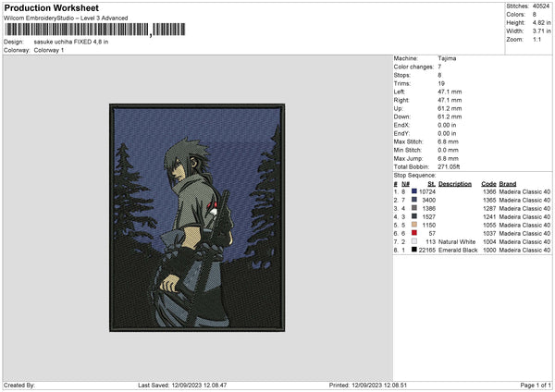Image resolution: width=555 pixels, height=392 pixels.
Task: Click the Max Stitch value 6.8 mm
Action: (448, 141)
